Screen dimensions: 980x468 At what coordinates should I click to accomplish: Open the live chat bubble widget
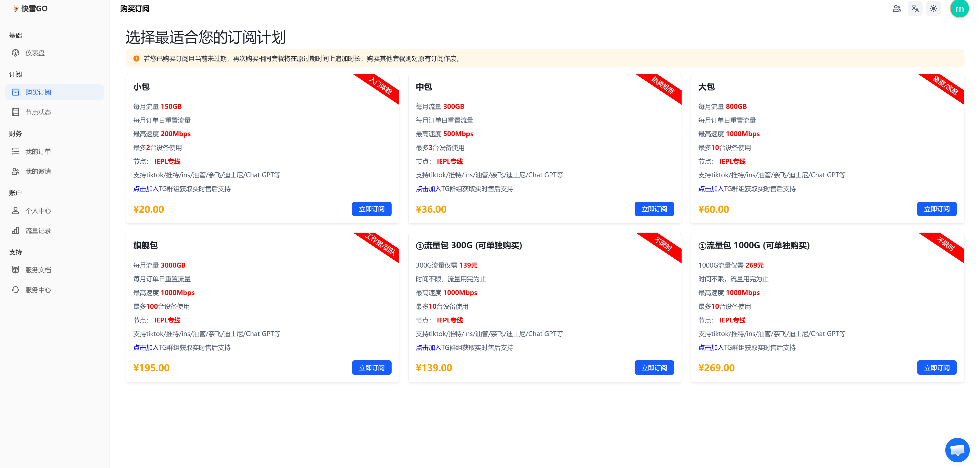pos(957,450)
